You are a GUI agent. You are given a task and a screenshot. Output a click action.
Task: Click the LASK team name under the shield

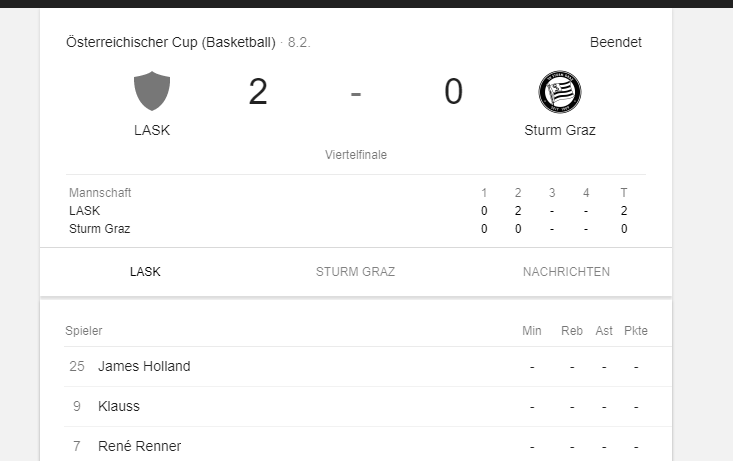coord(152,130)
